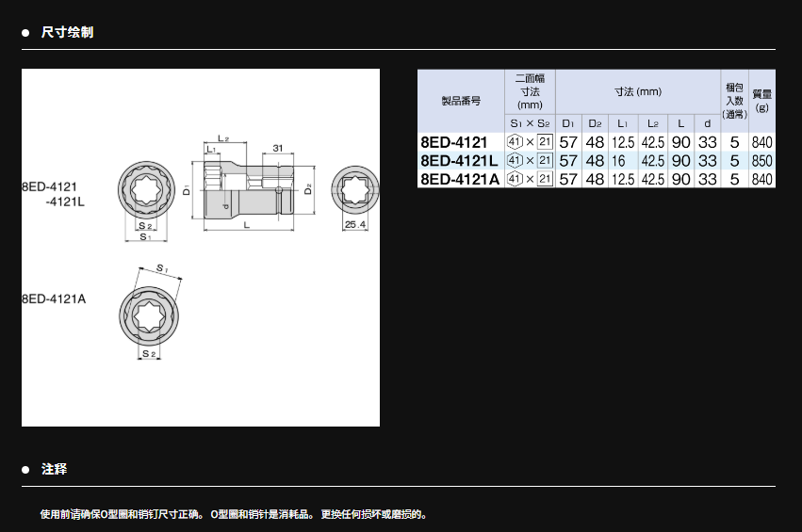Screen dimensions: 802x532
Task: Click the hexagon 41 symbol in the 8ED-4121 row
Action: click(x=515, y=142)
